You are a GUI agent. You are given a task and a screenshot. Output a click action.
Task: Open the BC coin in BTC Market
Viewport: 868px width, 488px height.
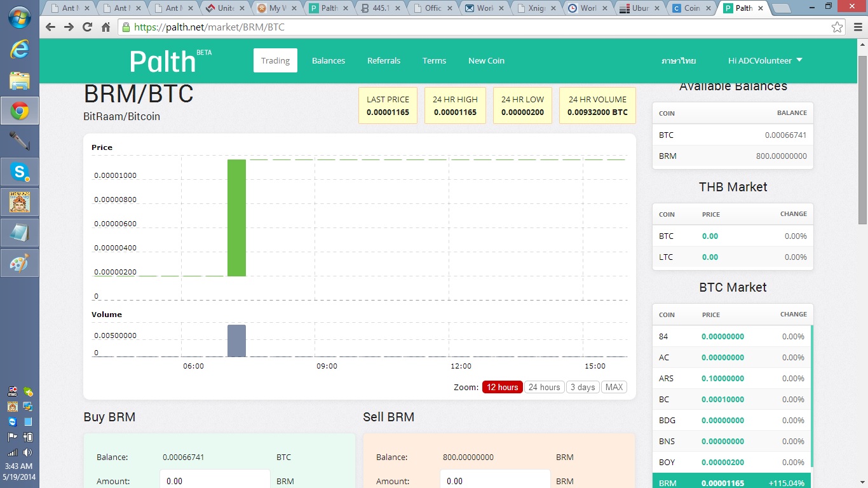[x=732, y=399]
